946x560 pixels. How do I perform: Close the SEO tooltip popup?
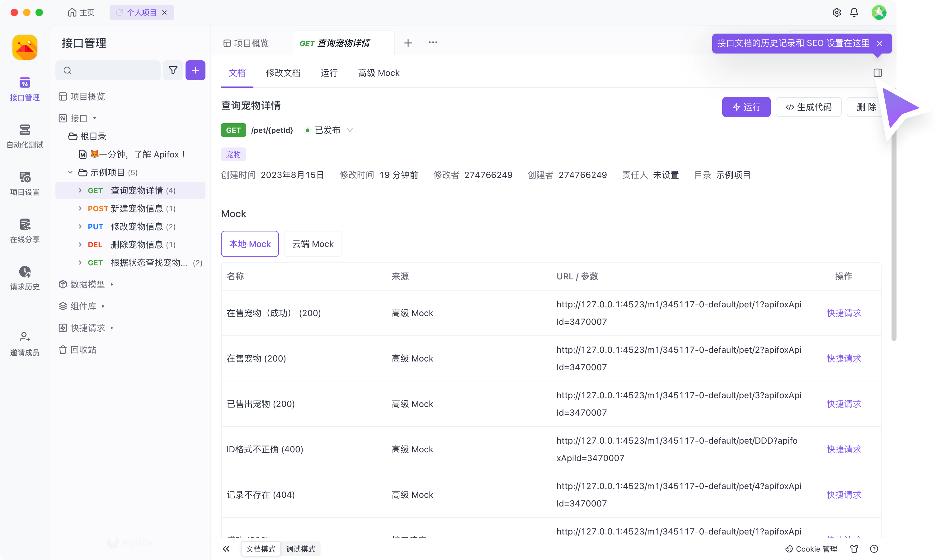coord(880,43)
